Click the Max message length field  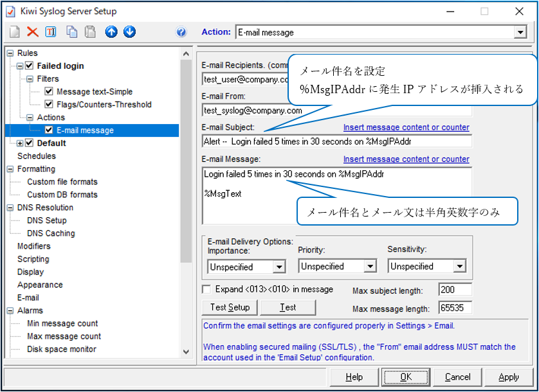(455, 308)
